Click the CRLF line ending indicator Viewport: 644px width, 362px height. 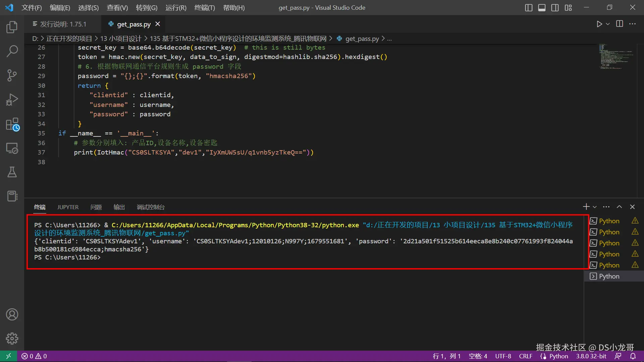(x=525, y=356)
